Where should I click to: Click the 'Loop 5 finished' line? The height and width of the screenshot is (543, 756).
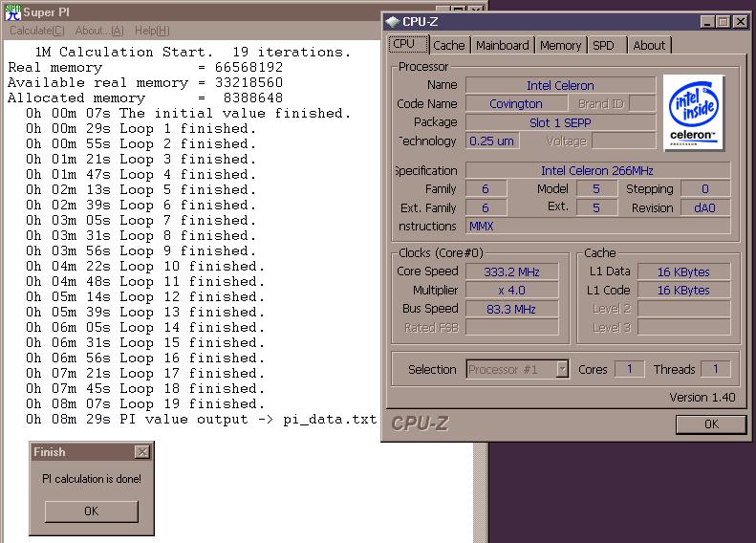(x=140, y=190)
